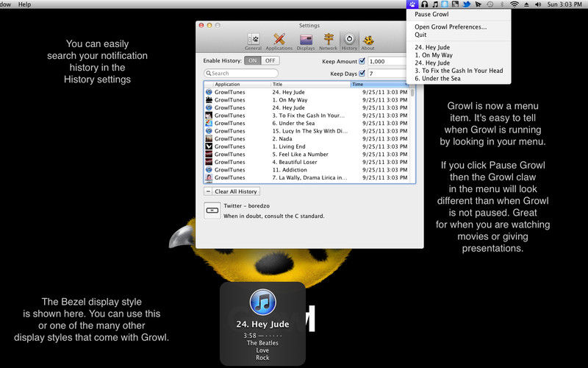Click 'Twitter – boredzo' notification title
Viewport: 588px width, 368px height.
pyautogui.click(x=246, y=206)
